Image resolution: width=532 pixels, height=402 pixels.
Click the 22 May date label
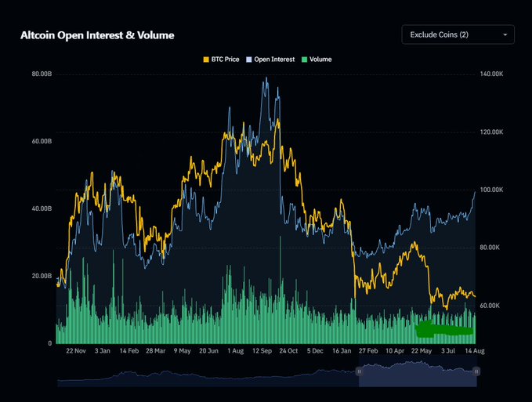point(422,351)
